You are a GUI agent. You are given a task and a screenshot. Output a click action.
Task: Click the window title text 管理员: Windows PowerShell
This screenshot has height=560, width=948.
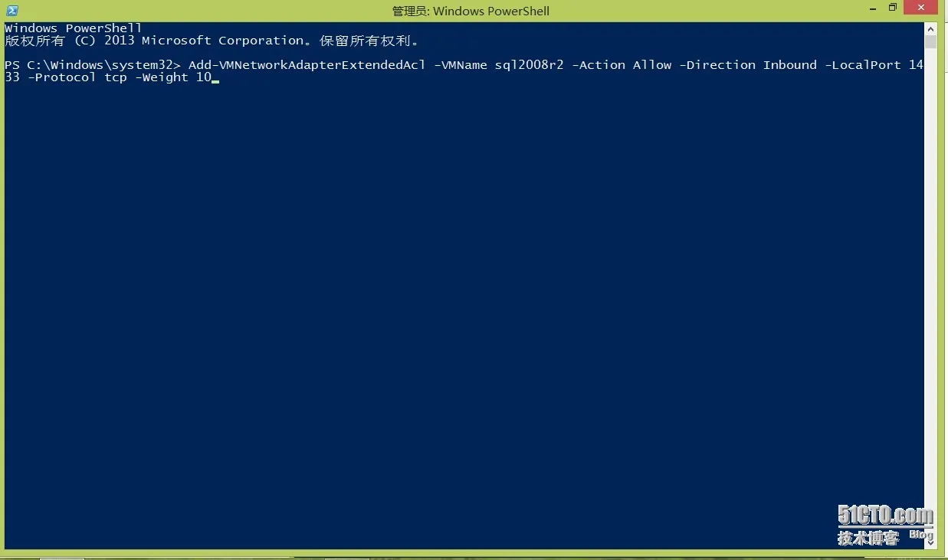point(471,11)
